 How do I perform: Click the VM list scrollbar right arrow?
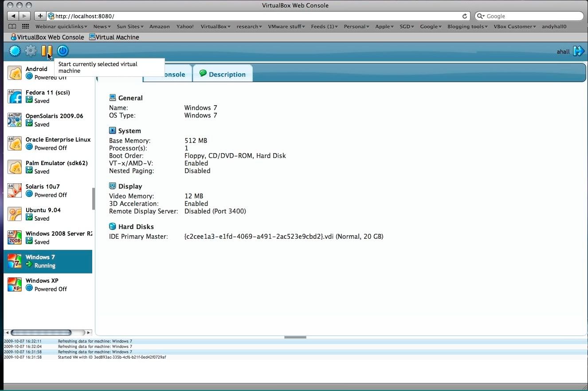[89, 332]
